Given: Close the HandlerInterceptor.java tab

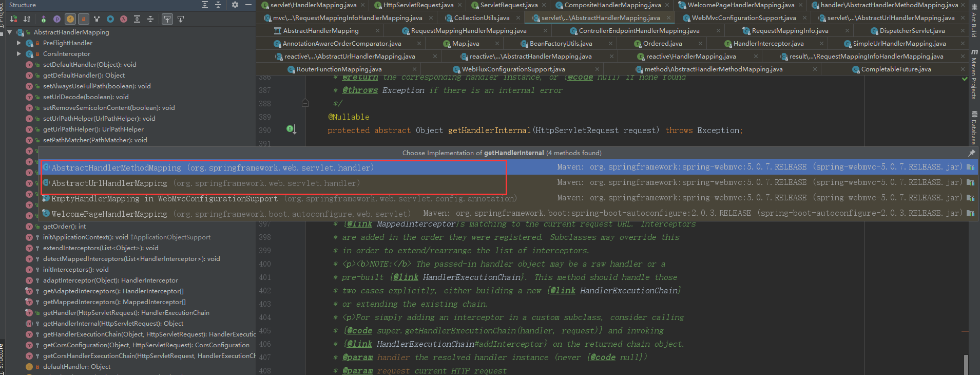Looking at the screenshot, I should tap(821, 44).
